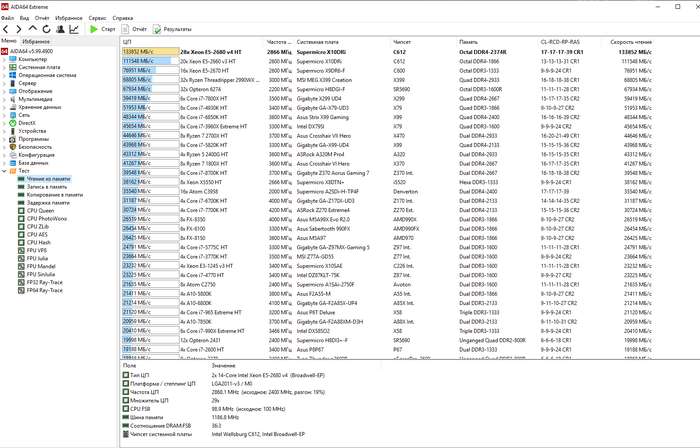Expand the Компьютер tree node
This screenshot has height=448, width=700.
4,59
